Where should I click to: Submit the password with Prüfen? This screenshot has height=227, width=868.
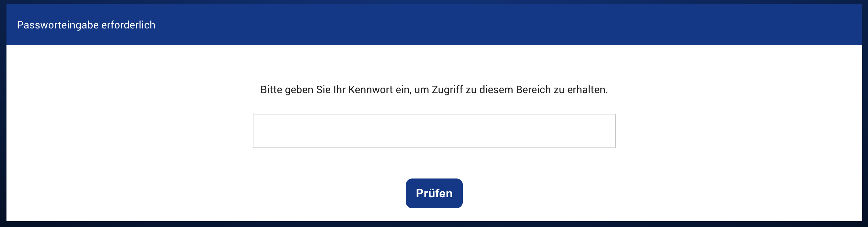[x=434, y=193]
